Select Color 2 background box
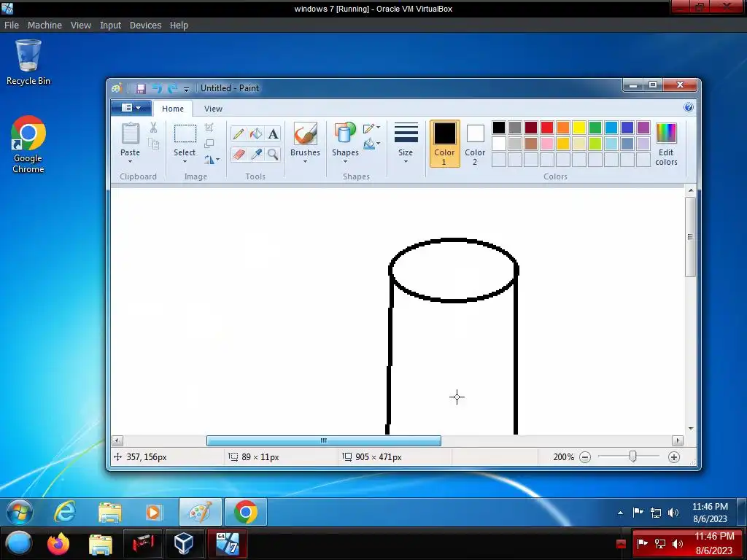The height and width of the screenshot is (560, 747). pyautogui.click(x=475, y=144)
